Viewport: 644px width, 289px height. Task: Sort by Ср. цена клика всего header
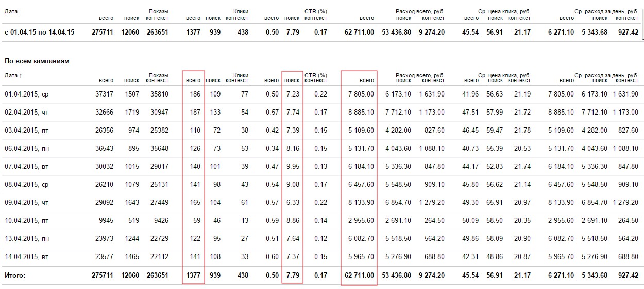click(x=471, y=81)
